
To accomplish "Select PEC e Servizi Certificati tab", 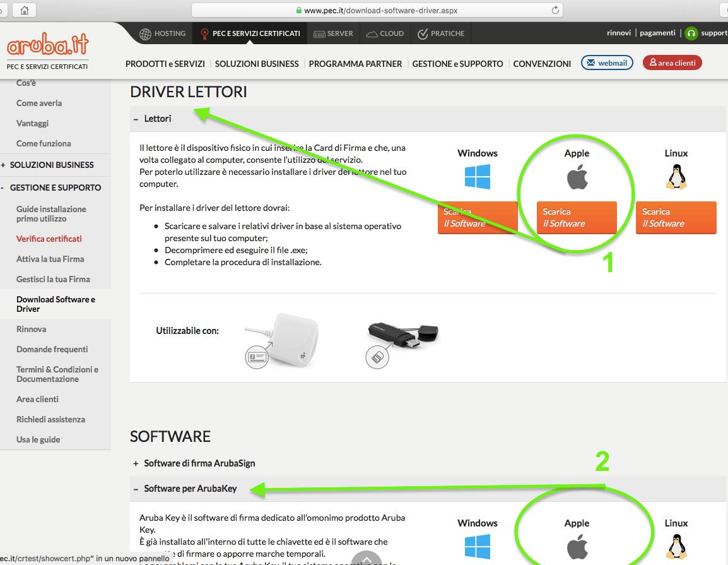I will click(x=250, y=33).
